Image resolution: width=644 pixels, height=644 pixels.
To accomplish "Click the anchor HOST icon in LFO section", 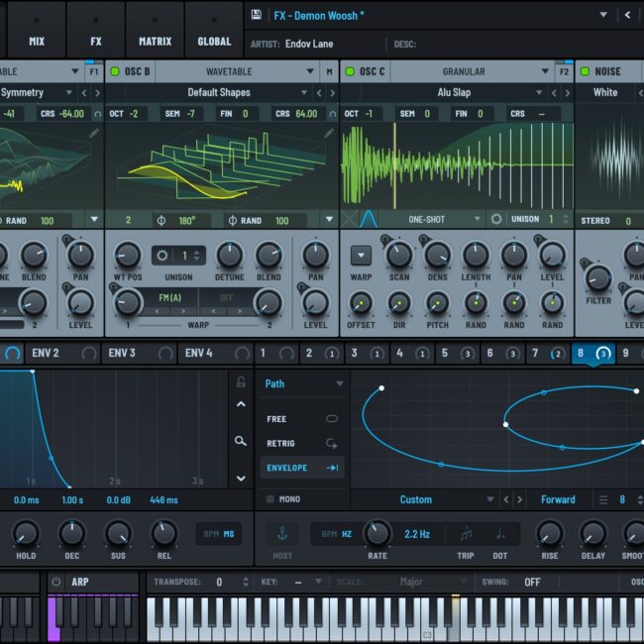I will (280, 534).
